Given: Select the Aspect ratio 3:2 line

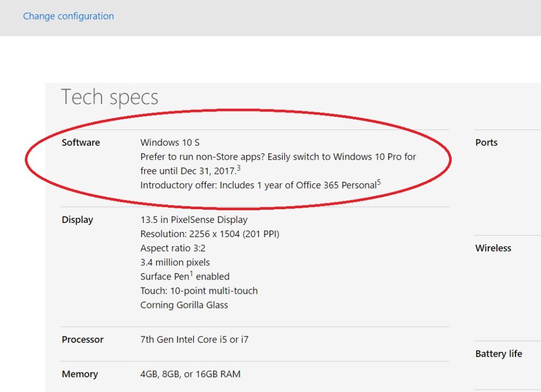Looking at the screenshot, I should coord(173,248).
